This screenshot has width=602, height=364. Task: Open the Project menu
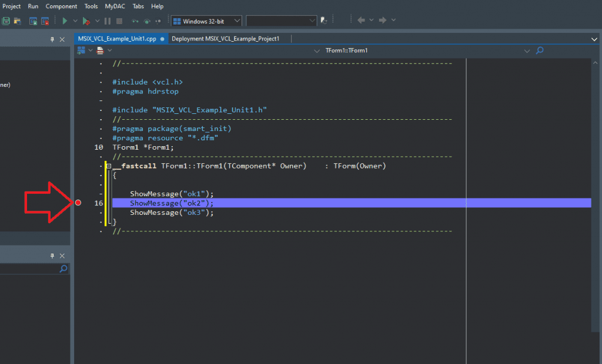click(12, 6)
